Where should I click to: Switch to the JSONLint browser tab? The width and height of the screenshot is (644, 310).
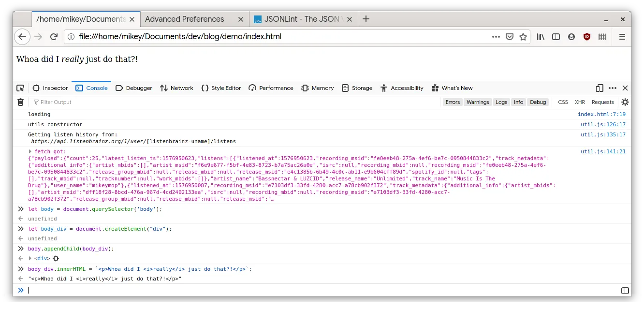pos(304,19)
